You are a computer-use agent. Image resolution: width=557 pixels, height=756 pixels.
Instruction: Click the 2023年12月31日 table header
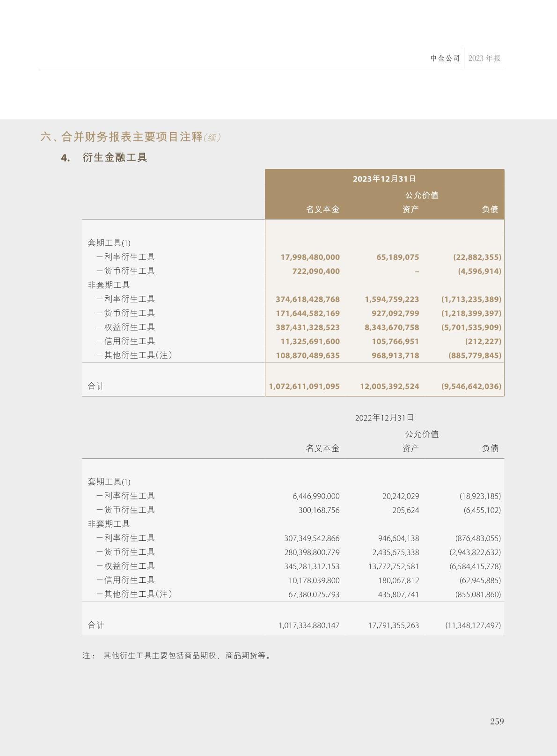click(x=384, y=179)
